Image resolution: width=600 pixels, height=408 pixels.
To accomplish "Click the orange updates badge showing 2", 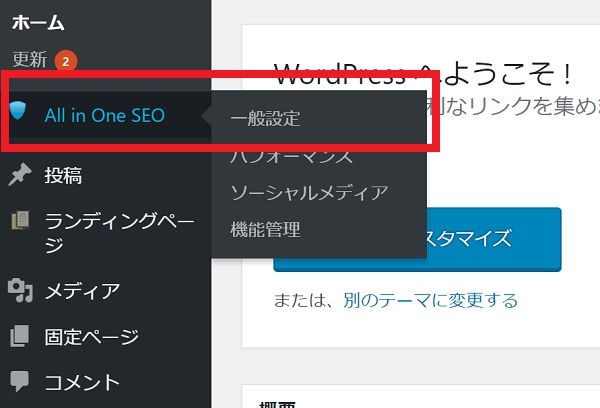I will tap(66, 61).
